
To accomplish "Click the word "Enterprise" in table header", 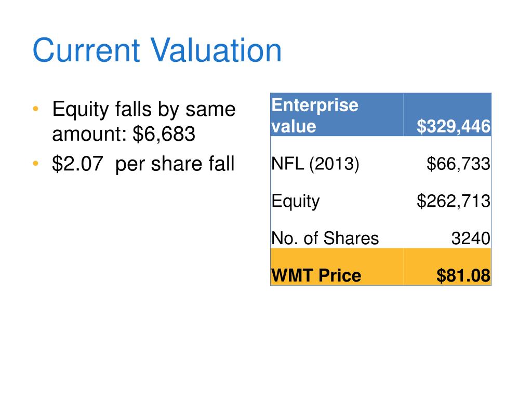I will coord(315,105).
